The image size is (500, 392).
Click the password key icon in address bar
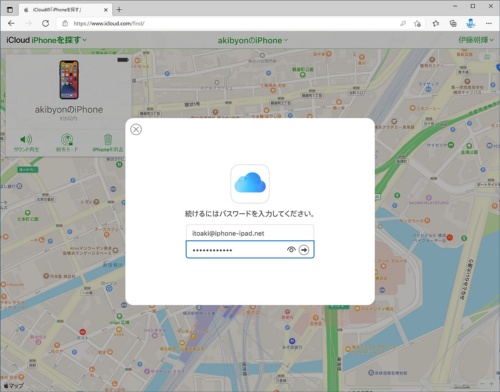(x=403, y=23)
